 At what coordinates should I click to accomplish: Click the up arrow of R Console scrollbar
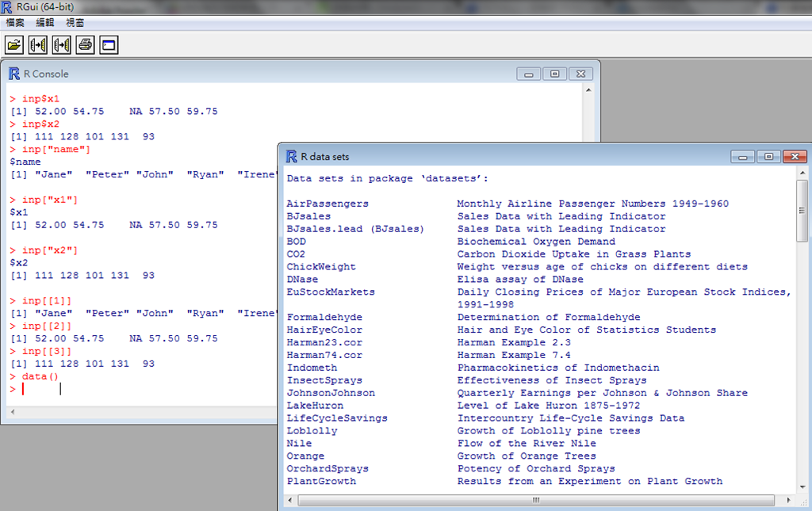pos(588,90)
